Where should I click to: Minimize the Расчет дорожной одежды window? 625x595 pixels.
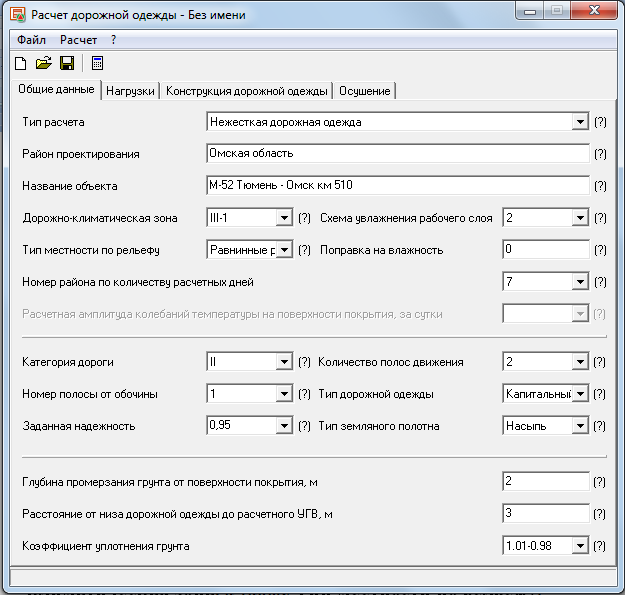coord(530,11)
